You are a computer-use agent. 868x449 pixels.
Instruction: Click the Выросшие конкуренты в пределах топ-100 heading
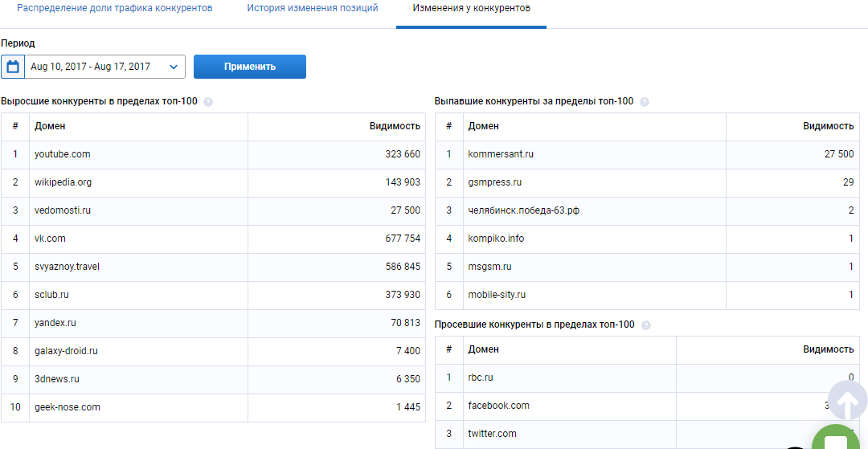(x=99, y=102)
